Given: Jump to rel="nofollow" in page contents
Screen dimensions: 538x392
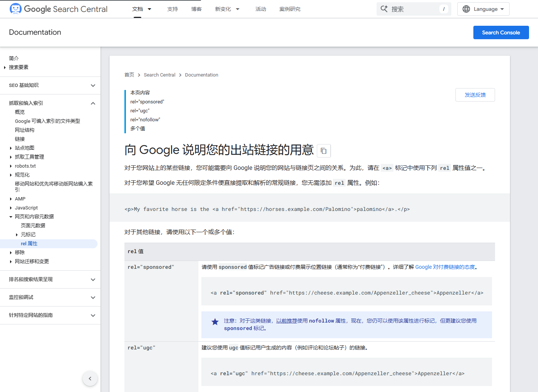Looking at the screenshot, I should coord(145,120).
